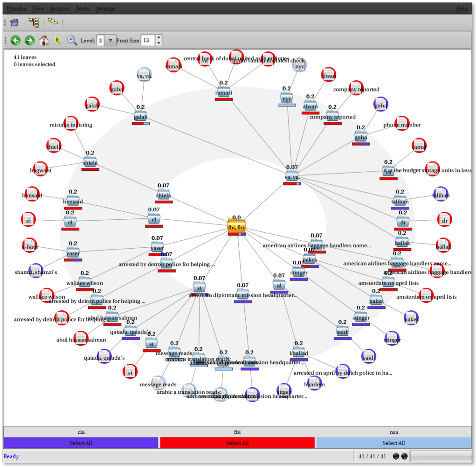The height and width of the screenshot is (467, 476).
Task: Click the taliban folder node
Action: [x=400, y=202]
